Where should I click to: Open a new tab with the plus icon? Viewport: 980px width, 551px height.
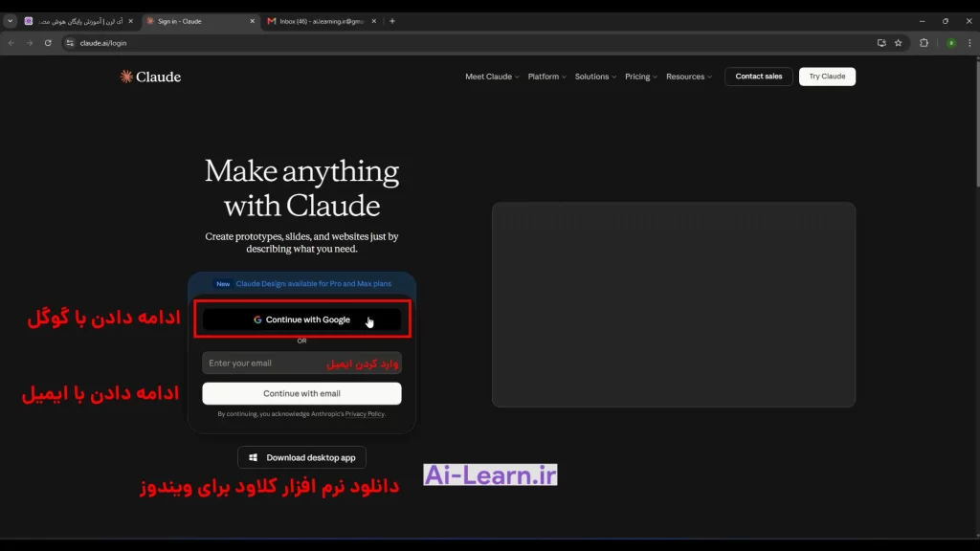click(x=392, y=21)
